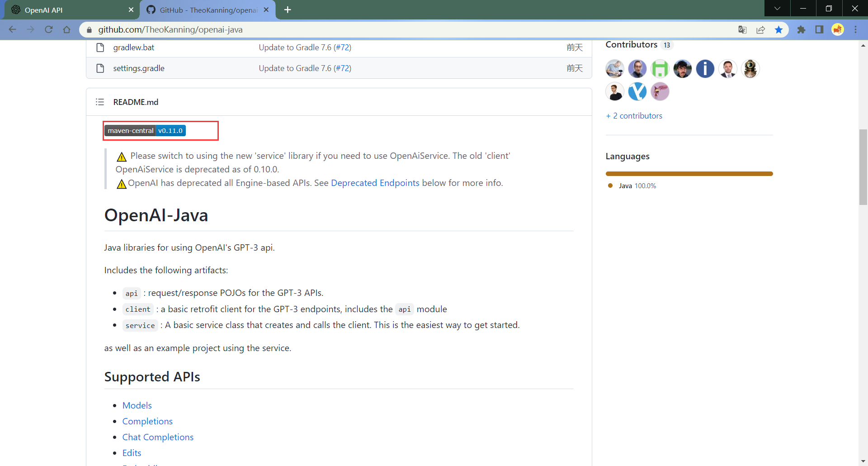Screen dimensions: 868x466
Task: Open the translate page icon
Action: click(742, 29)
